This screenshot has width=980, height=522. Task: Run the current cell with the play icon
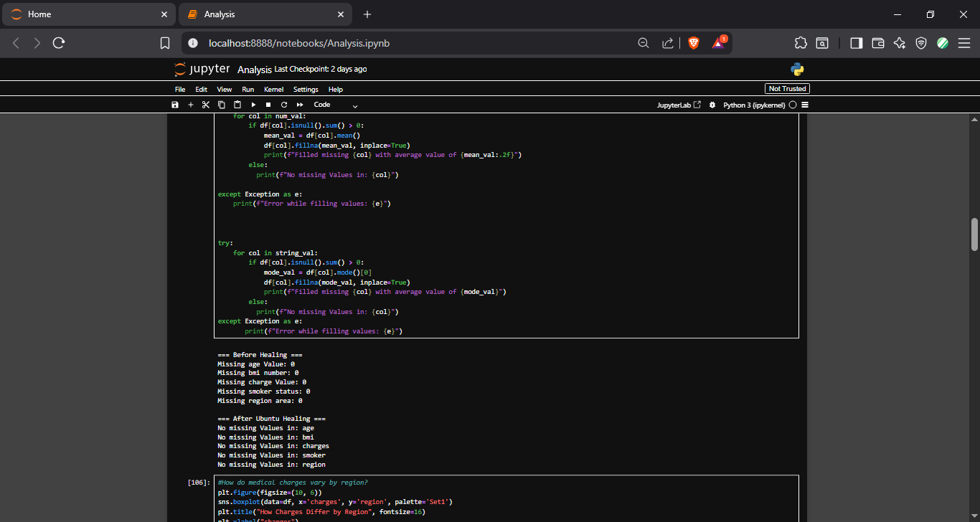point(253,105)
